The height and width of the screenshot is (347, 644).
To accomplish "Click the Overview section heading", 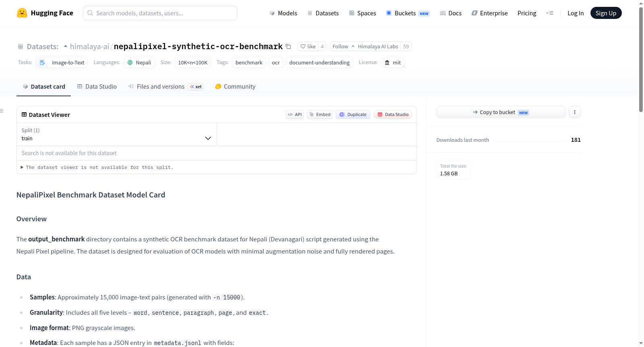I will [31, 219].
